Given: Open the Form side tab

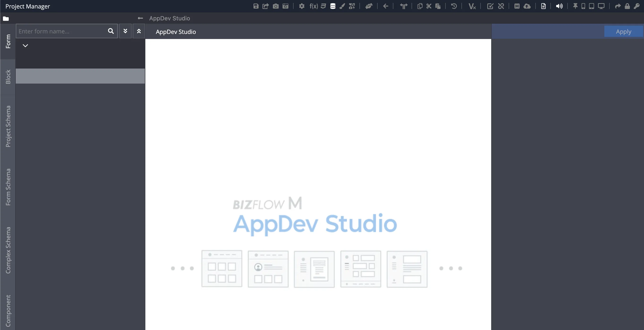Looking at the screenshot, I should pos(8,42).
